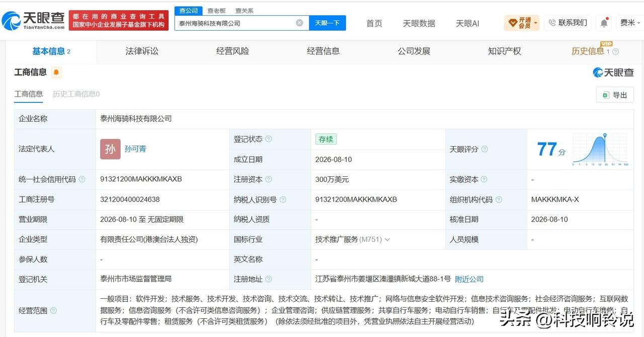Viewport: 644px width, 337px height.
Task: Click the 天眼评分 score distribution chart
Action: (x=600, y=150)
